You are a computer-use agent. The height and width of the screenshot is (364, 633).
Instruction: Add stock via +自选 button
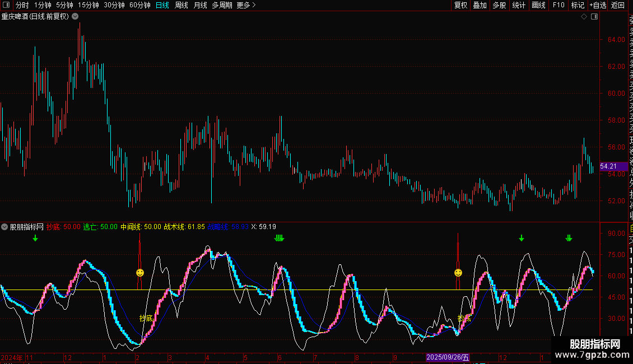[597, 5]
